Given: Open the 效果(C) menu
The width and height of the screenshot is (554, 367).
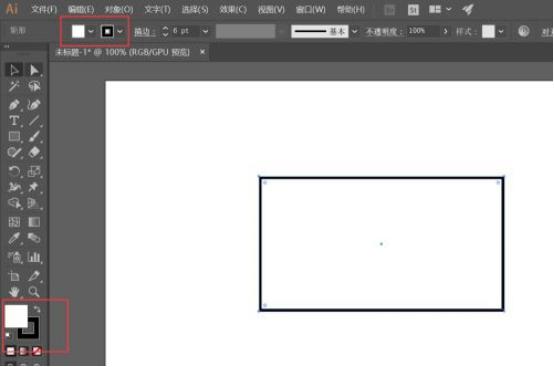Looking at the screenshot, I should tap(233, 10).
